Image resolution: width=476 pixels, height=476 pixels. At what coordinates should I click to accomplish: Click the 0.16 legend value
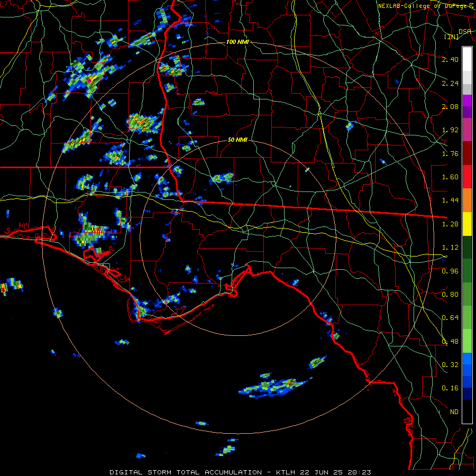click(x=450, y=388)
